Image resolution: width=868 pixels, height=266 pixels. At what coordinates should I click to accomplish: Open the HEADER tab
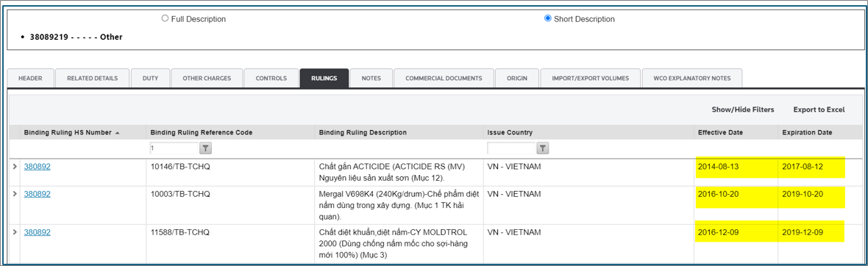coord(30,79)
